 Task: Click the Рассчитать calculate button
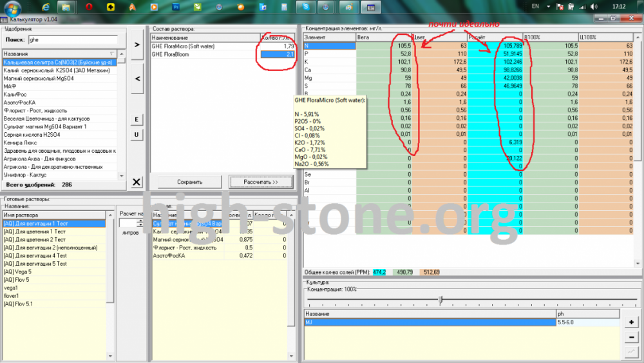click(261, 182)
